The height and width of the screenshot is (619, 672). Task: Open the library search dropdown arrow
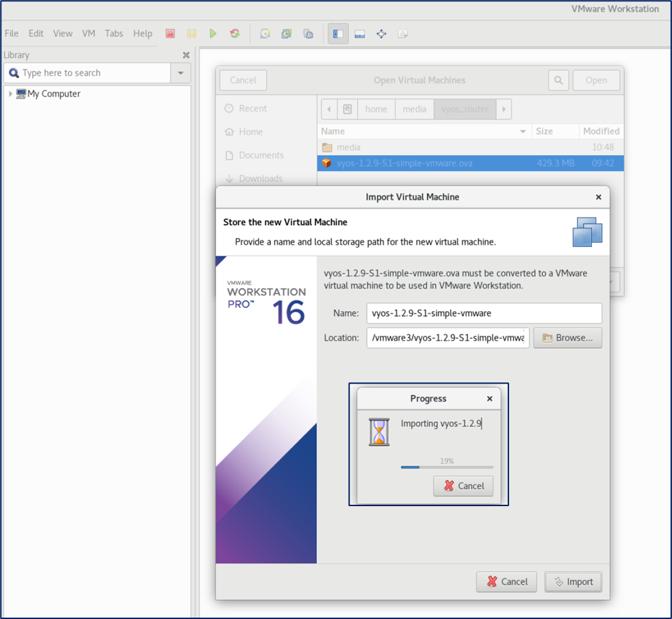tap(181, 73)
